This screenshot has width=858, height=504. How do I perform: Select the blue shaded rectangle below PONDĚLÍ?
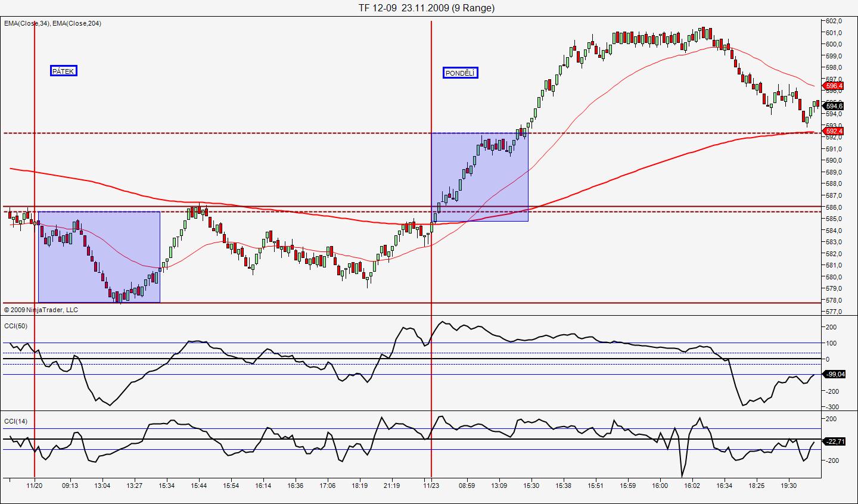click(480, 177)
